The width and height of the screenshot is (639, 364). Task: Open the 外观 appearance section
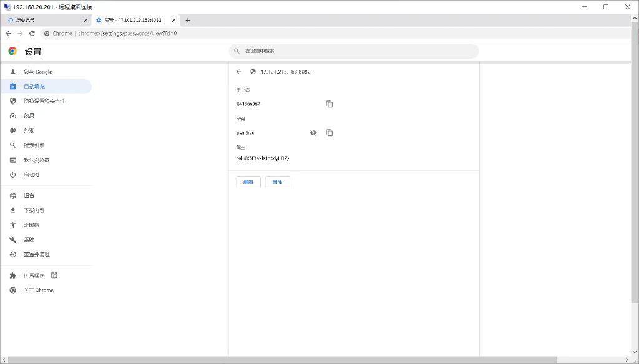click(29, 130)
